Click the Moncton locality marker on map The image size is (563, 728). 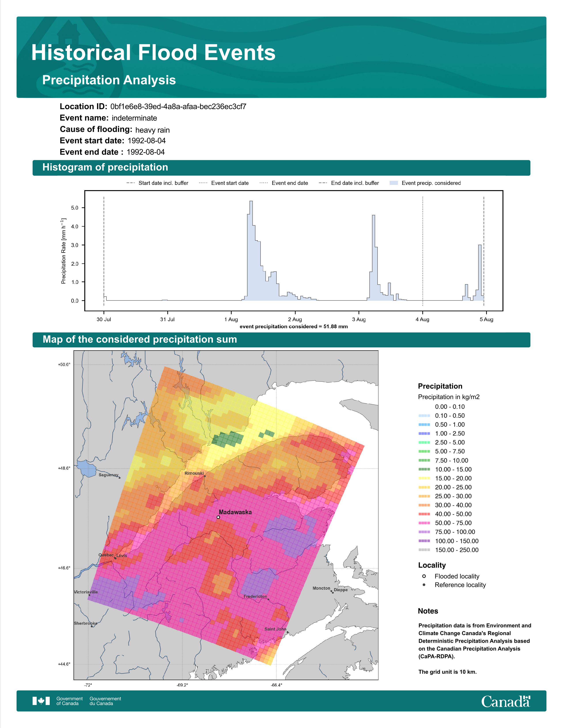331,591
